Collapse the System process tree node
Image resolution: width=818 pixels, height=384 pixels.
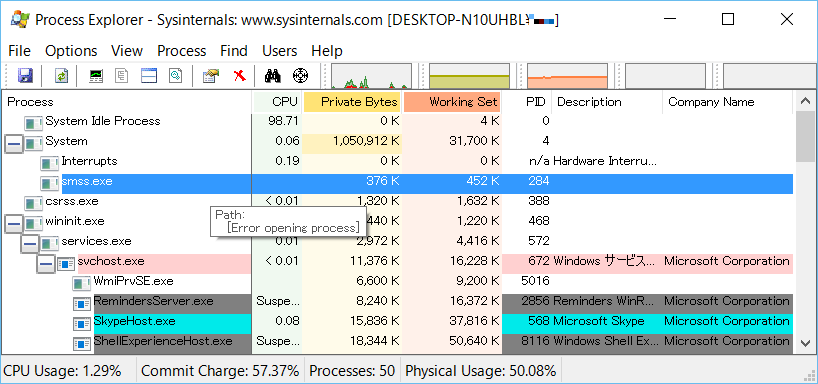coord(14,143)
